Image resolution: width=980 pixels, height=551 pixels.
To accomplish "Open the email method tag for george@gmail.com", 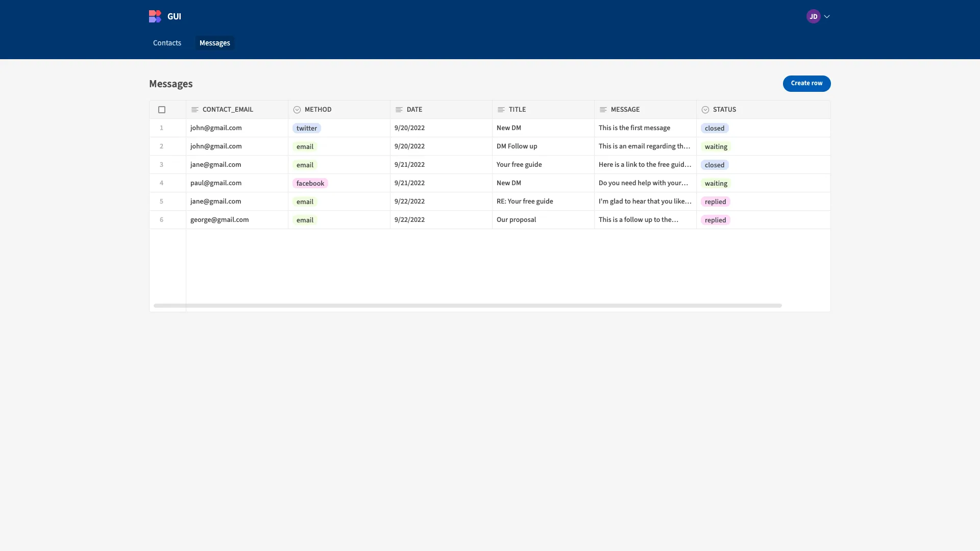I will pyautogui.click(x=305, y=220).
